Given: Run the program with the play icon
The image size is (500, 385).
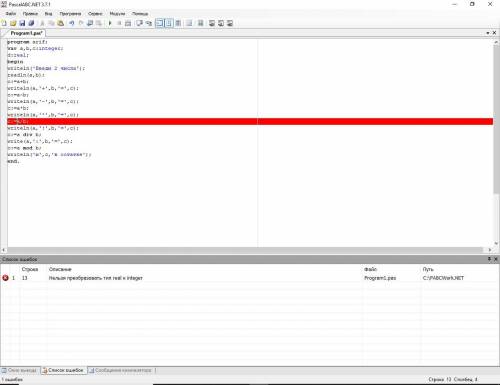Looking at the screenshot, I should 110,23.
